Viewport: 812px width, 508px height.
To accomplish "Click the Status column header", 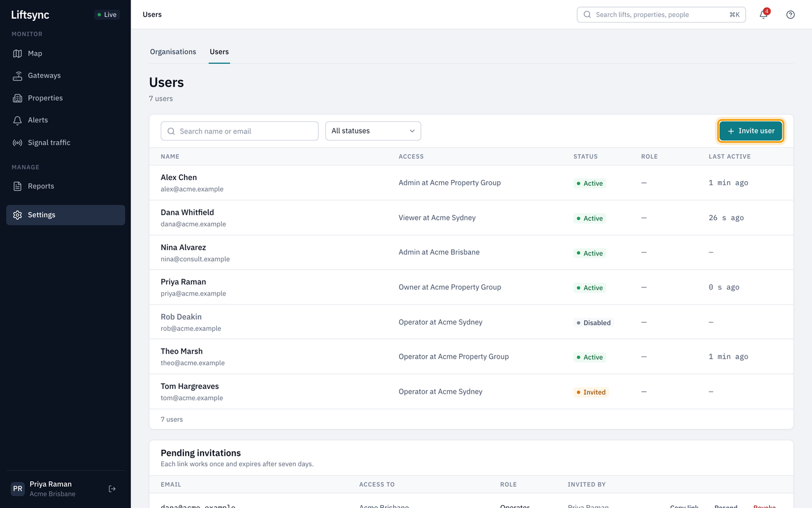I will point(585,157).
